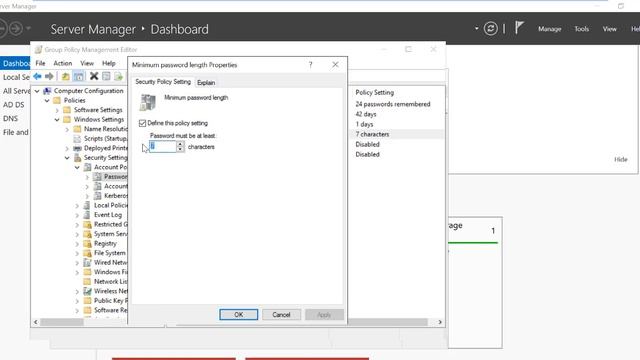Click the Export list toolbar icon
Screen dimensions: 640x360
[118, 76]
